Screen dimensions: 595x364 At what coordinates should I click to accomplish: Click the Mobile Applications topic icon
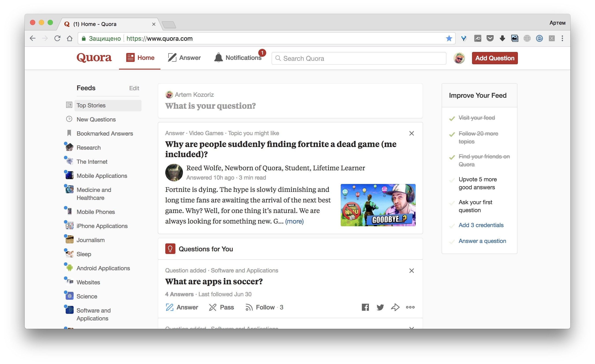tap(70, 175)
